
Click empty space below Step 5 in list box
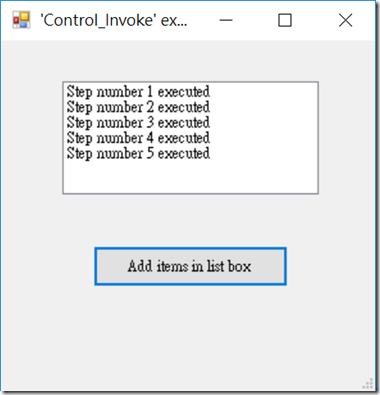(x=190, y=177)
